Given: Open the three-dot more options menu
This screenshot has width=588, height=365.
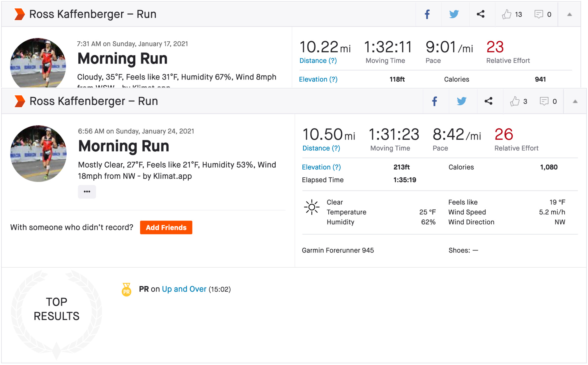Looking at the screenshot, I should coord(87,192).
